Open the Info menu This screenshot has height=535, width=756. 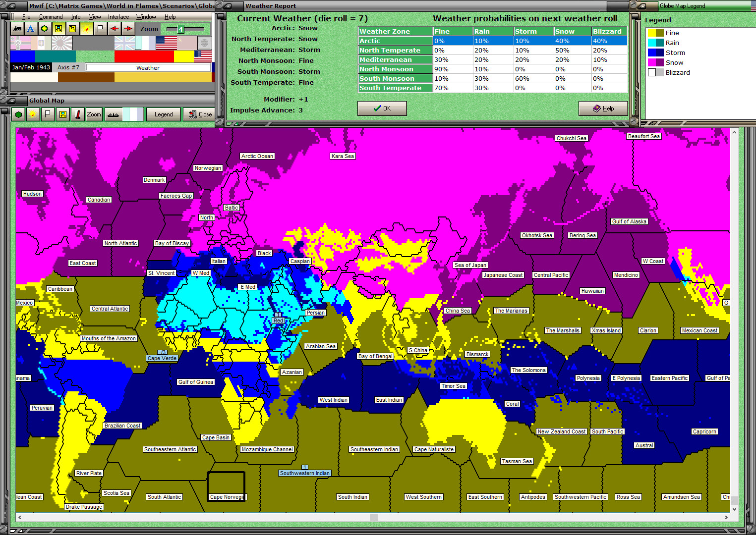pyautogui.click(x=76, y=17)
